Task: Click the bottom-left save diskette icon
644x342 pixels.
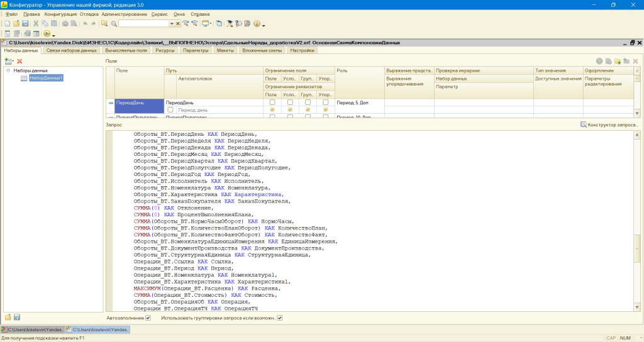Action: 17,317
